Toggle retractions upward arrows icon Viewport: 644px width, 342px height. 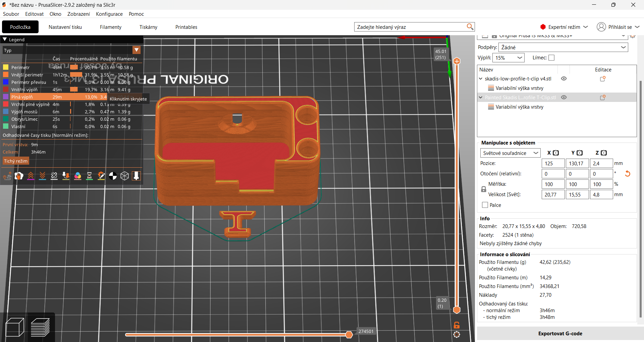31,176
